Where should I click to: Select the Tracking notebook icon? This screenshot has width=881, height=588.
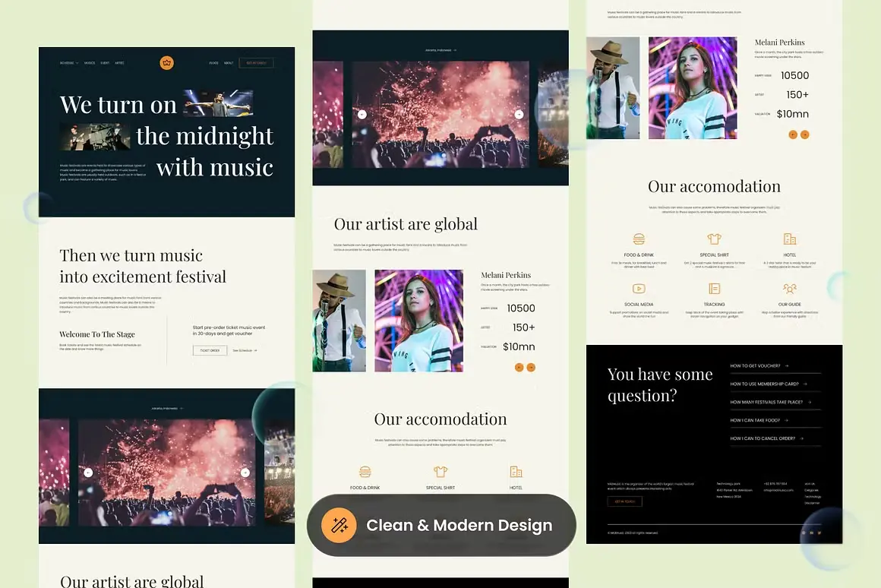click(714, 288)
